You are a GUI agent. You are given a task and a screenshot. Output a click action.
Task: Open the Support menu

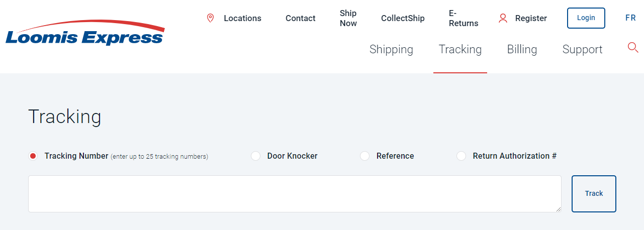[x=582, y=49]
